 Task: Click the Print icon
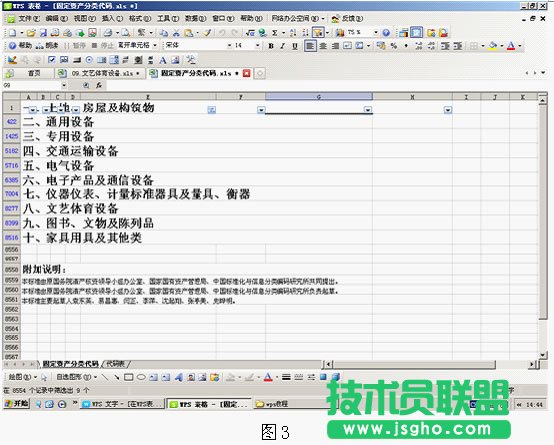coord(108,33)
